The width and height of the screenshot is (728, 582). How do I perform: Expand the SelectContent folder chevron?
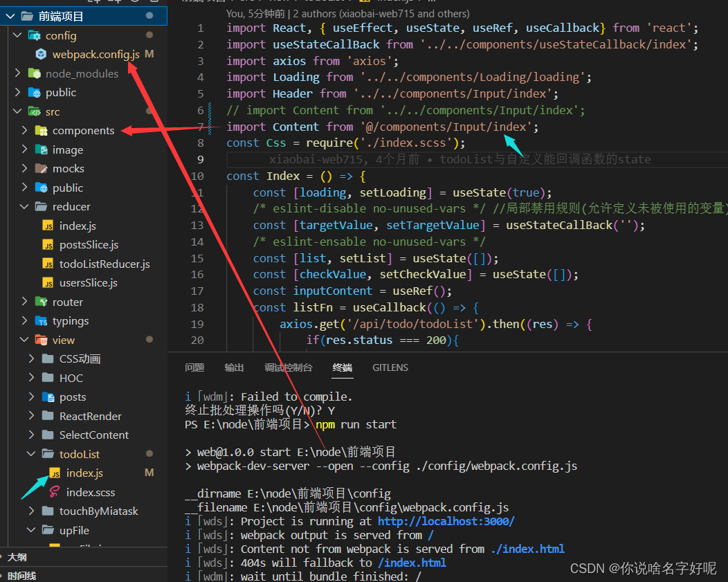coord(32,435)
